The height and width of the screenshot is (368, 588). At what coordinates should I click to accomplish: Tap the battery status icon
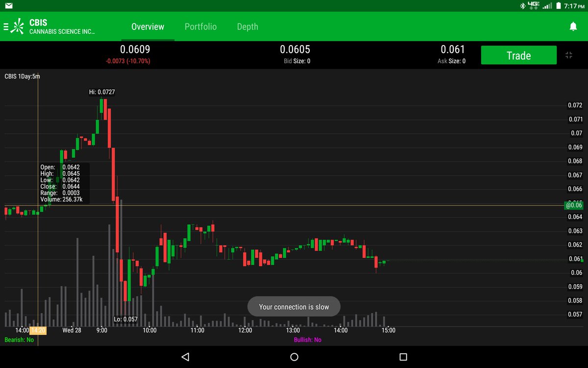(x=559, y=6)
